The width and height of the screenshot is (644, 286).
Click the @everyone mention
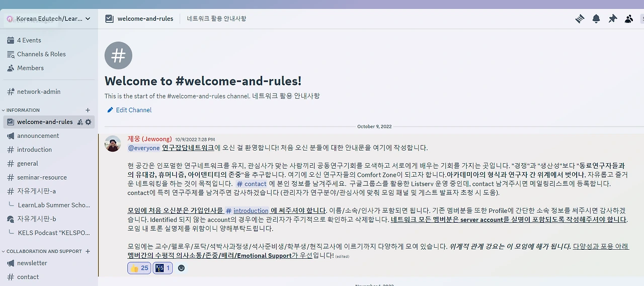(x=144, y=148)
